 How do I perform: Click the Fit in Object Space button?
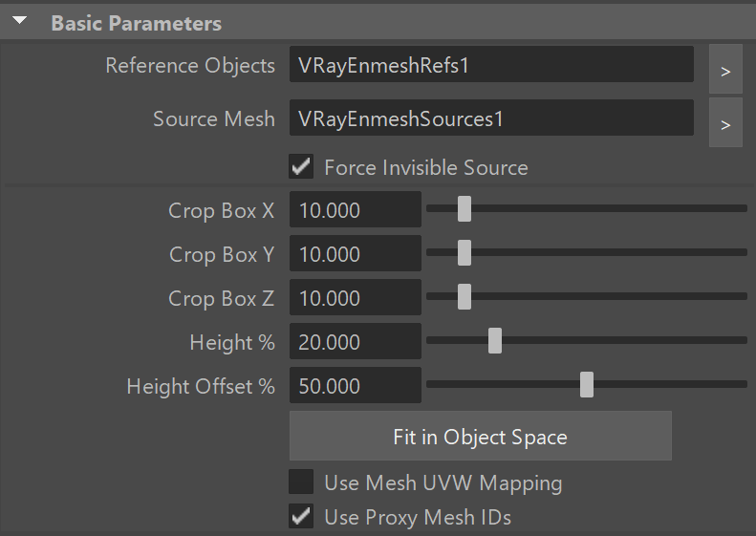[x=480, y=436]
